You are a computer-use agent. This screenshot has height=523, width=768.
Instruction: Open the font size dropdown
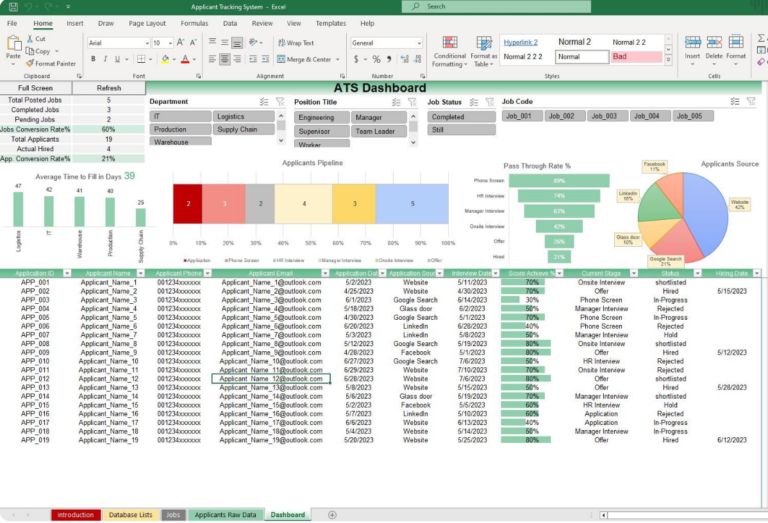170,43
